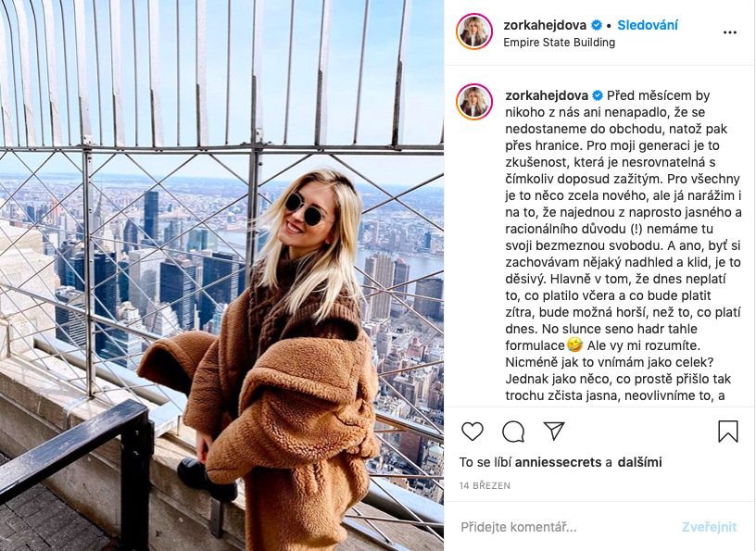Click the rooftop photo of the post

(221, 275)
